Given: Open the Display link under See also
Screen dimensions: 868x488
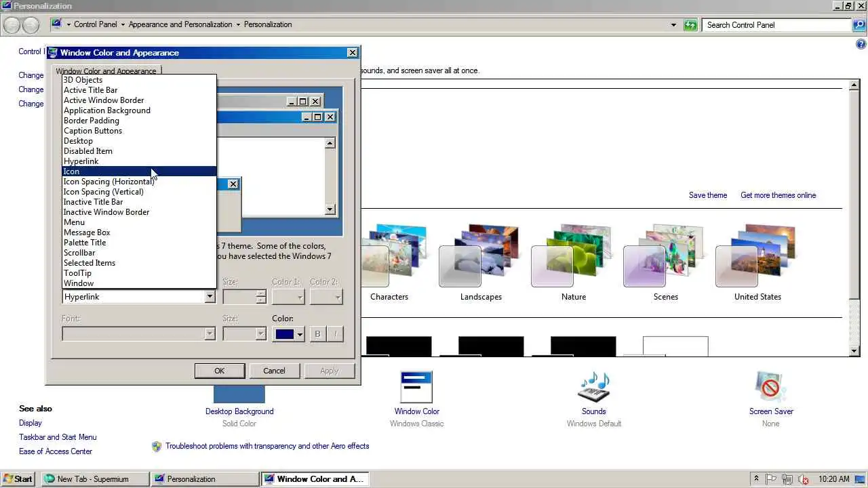Looking at the screenshot, I should [31, 423].
